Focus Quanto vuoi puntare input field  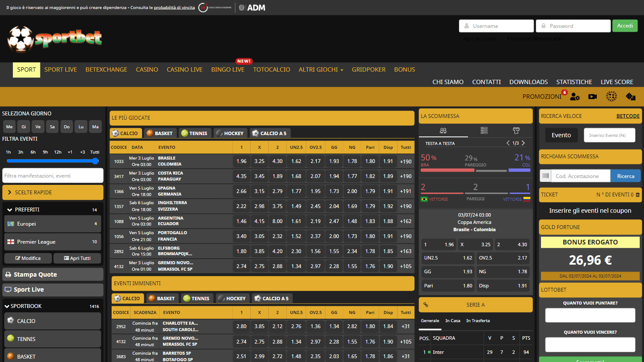pyautogui.click(x=590, y=315)
